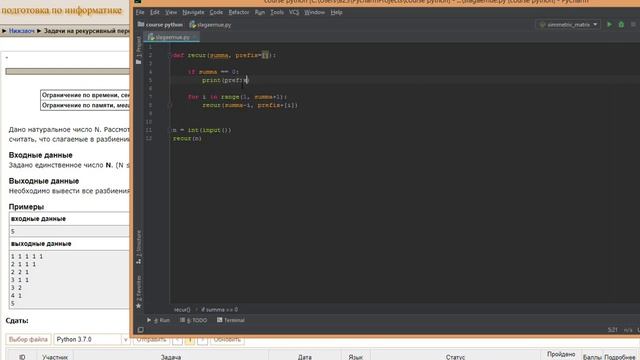Click Выбор файла button in the browser
This screenshot has width=640, height=360.
click(28, 339)
